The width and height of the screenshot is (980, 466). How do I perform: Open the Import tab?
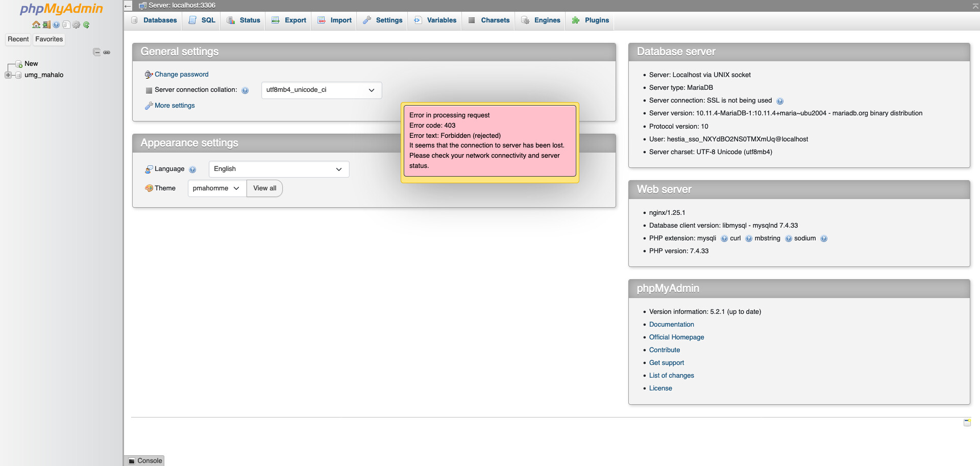[335, 20]
